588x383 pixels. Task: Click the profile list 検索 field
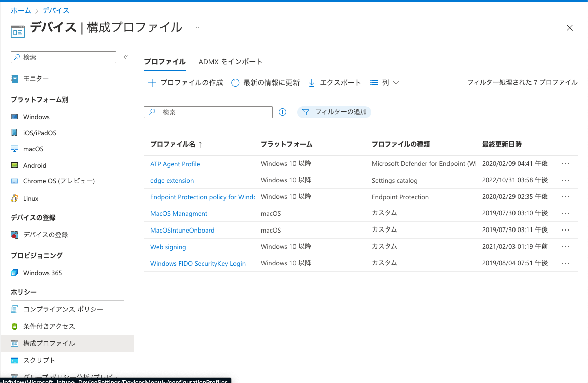208,112
